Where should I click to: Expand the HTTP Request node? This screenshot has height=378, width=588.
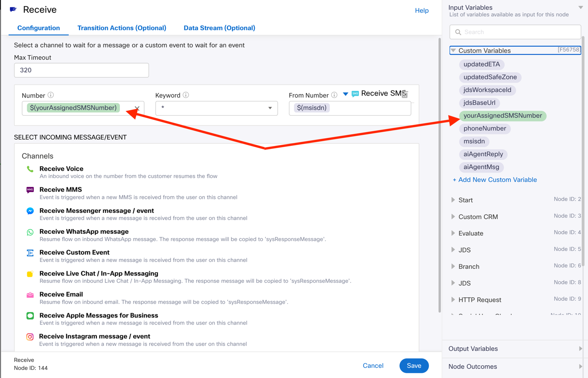coord(453,300)
